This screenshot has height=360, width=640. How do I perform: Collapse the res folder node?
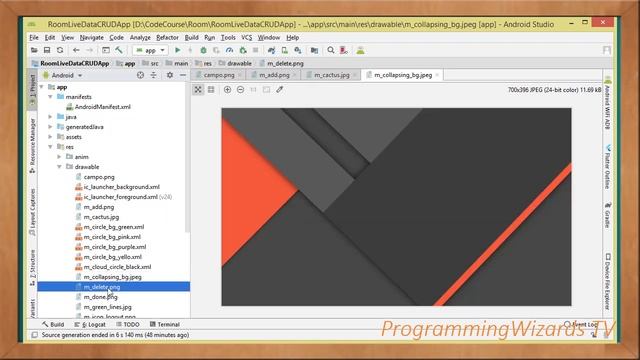(x=50, y=147)
